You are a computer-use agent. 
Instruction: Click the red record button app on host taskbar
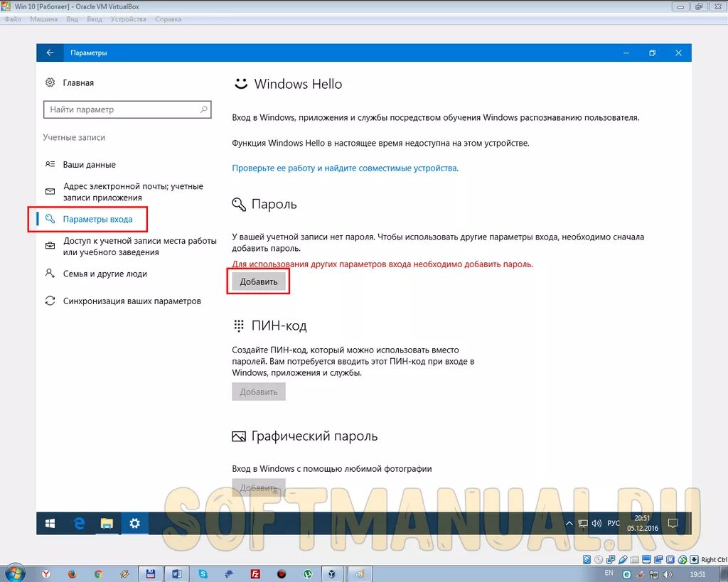tap(282, 574)
